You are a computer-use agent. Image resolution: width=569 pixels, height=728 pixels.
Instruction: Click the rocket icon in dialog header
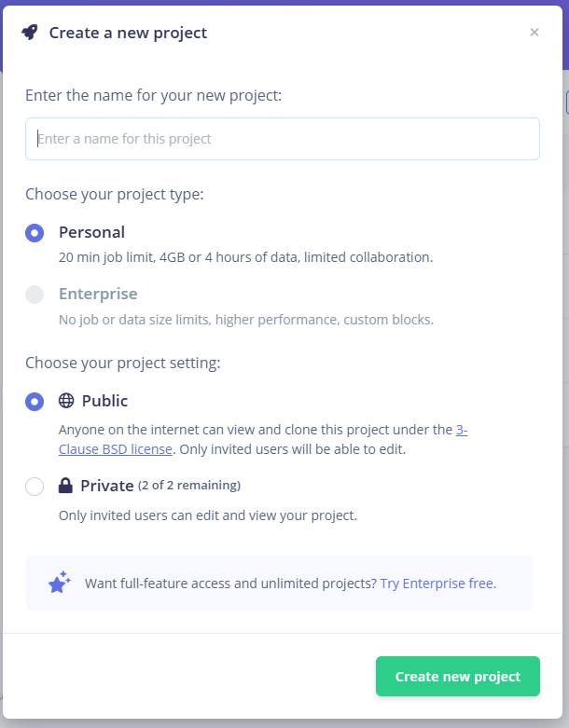30,33
